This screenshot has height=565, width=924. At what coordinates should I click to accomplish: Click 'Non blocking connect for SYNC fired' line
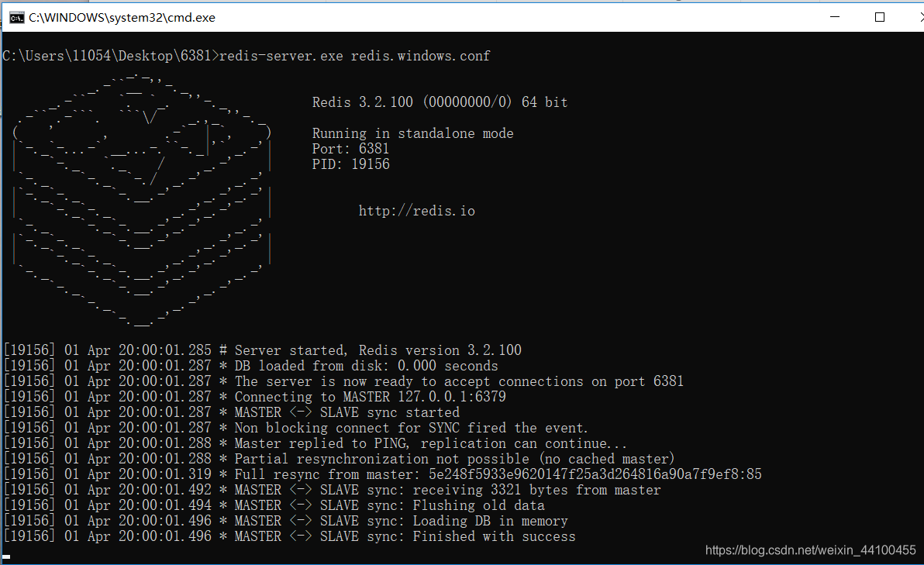[296, 428]
